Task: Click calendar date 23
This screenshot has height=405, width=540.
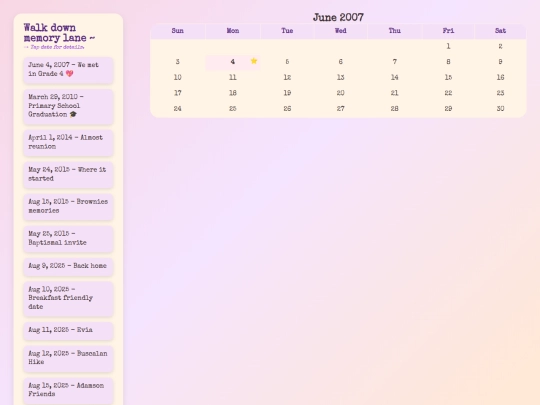Action: point(500,93)
